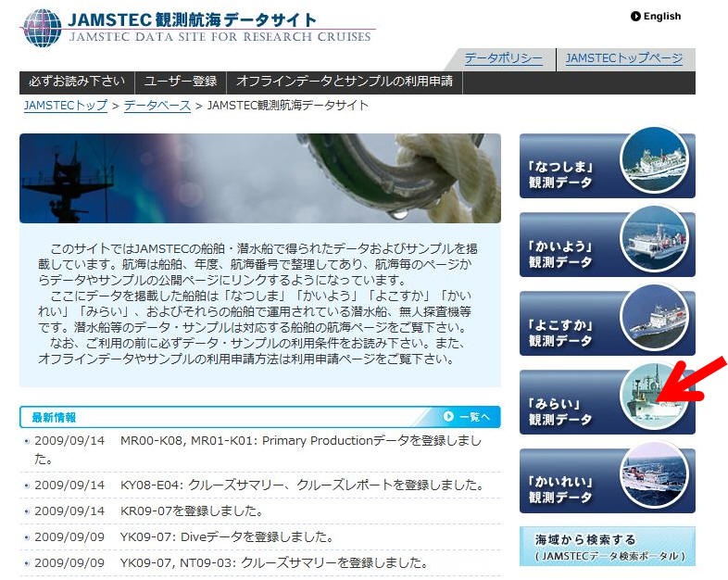The width and height of the screenshot is (728, 580).
Task: Open the なつしま ship photo icon
Action: (x=654, y=161)
